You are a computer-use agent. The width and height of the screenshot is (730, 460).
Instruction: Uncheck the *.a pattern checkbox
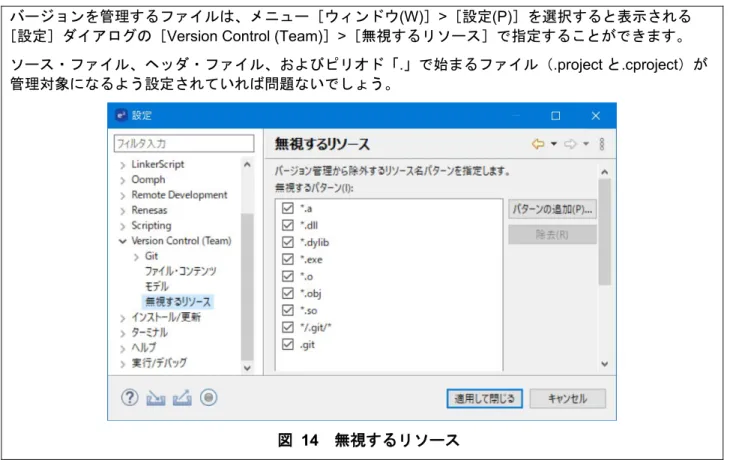288,208
